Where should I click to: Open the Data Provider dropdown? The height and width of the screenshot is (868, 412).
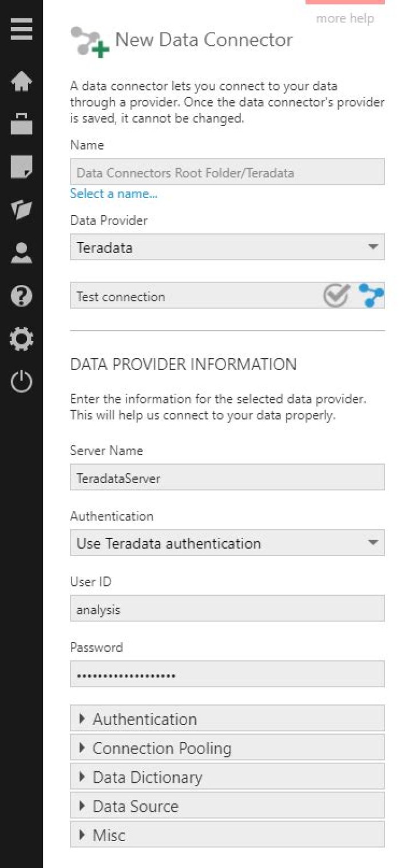(x=227, y=247)
